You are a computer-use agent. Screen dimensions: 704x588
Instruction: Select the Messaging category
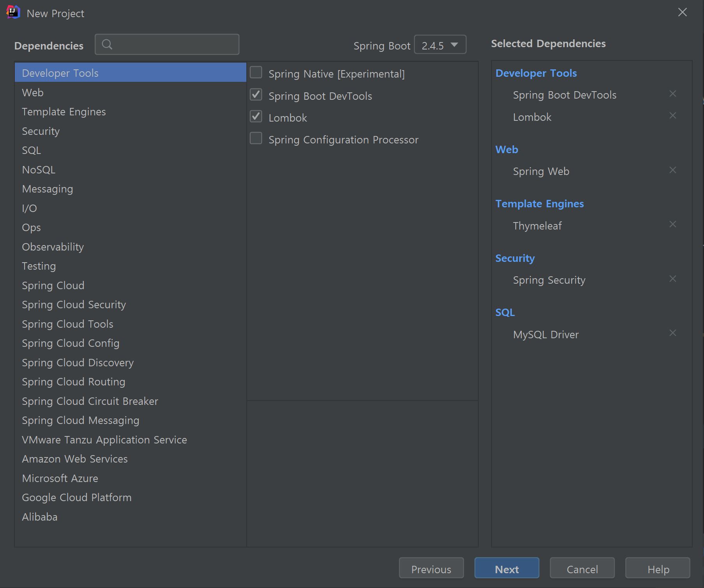tap(130, 189)
